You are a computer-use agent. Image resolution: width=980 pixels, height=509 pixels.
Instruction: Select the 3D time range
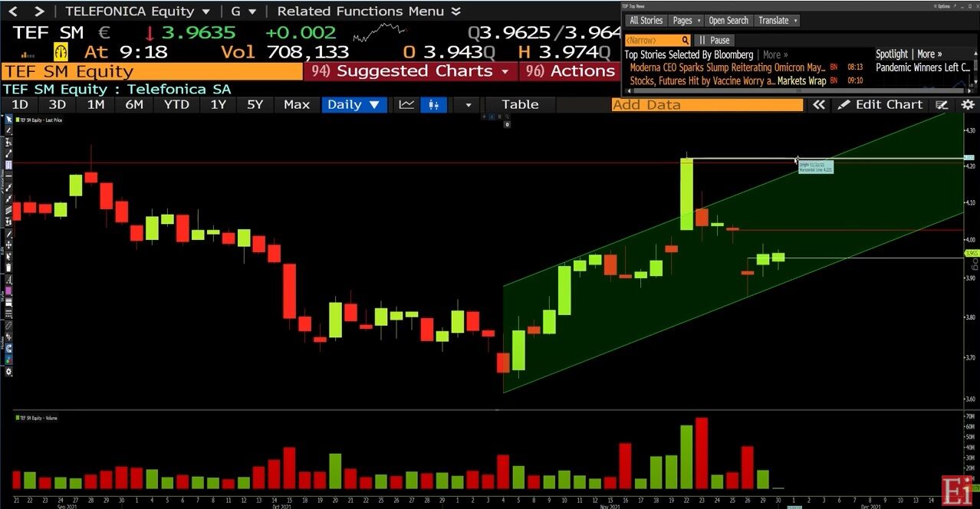tap(58, 105)
